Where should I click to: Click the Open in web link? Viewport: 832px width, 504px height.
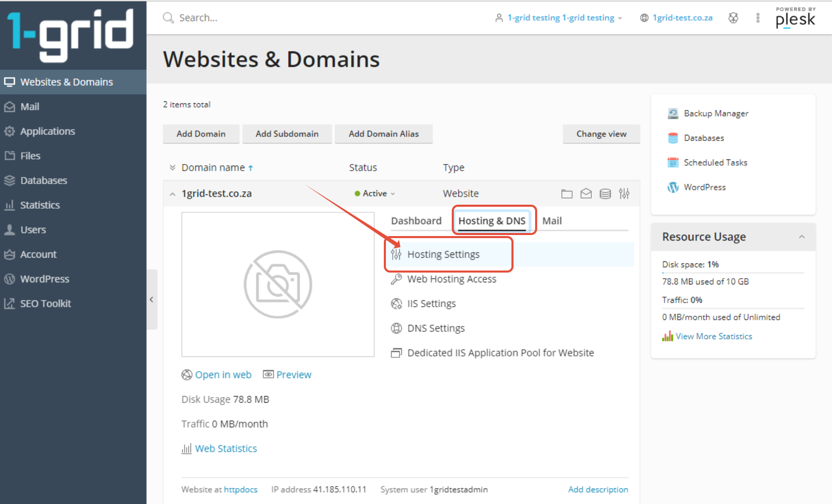[223, 375]
